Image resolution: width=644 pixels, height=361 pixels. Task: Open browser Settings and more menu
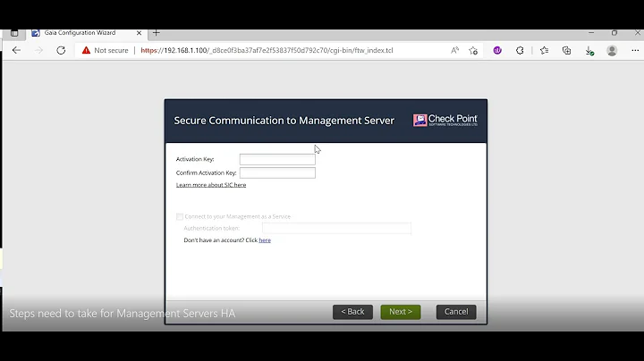tap(635, 50)
